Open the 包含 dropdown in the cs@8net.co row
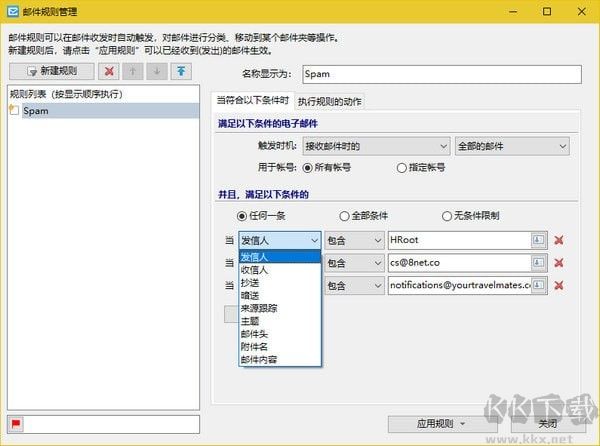Screen dimensions: 600x446 354,263
